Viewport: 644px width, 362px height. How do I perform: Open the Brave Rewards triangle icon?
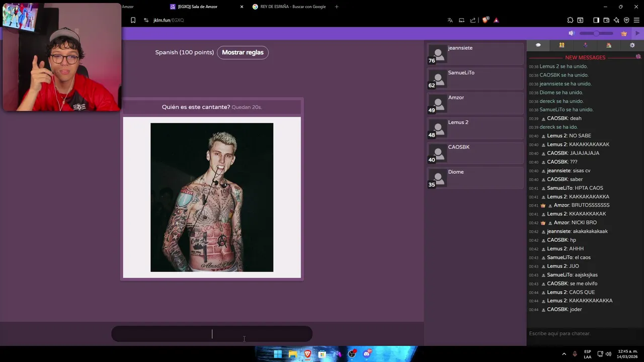pos(496,20)
